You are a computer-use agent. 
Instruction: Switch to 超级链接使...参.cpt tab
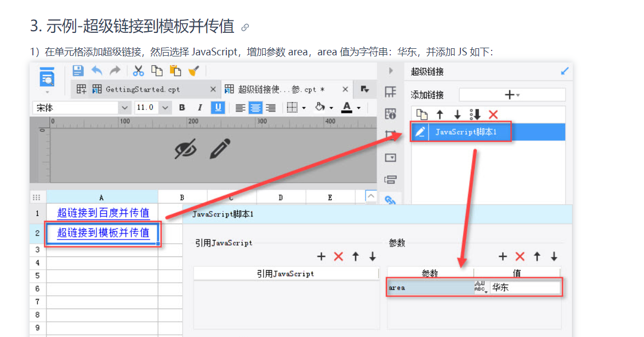[281, 89]
